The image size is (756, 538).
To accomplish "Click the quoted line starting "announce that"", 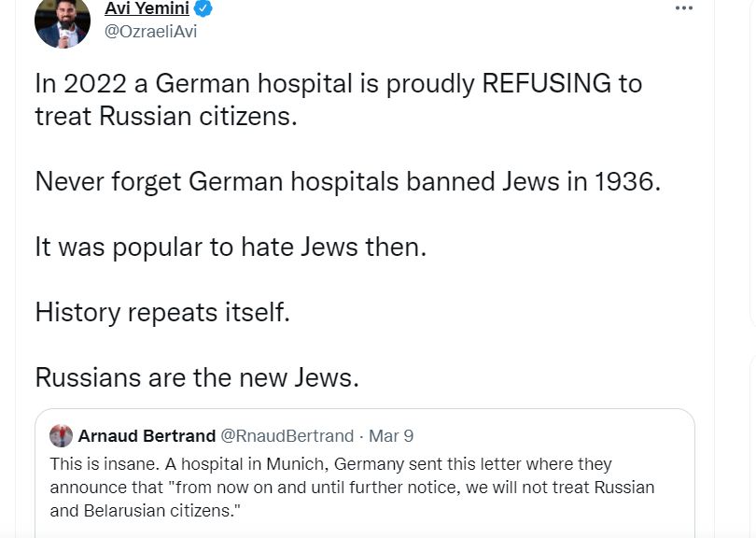I will (x=352, y=488).
